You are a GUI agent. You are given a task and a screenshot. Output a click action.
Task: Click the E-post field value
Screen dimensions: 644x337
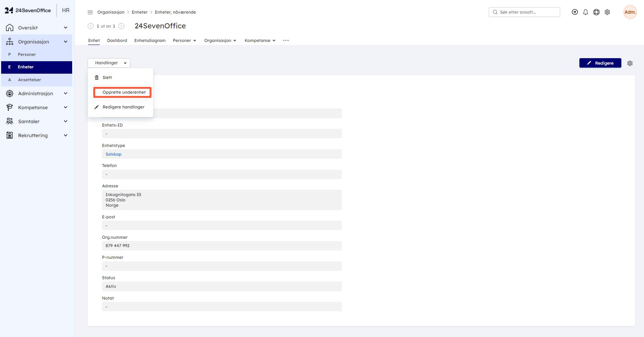[x=222, y=226]
